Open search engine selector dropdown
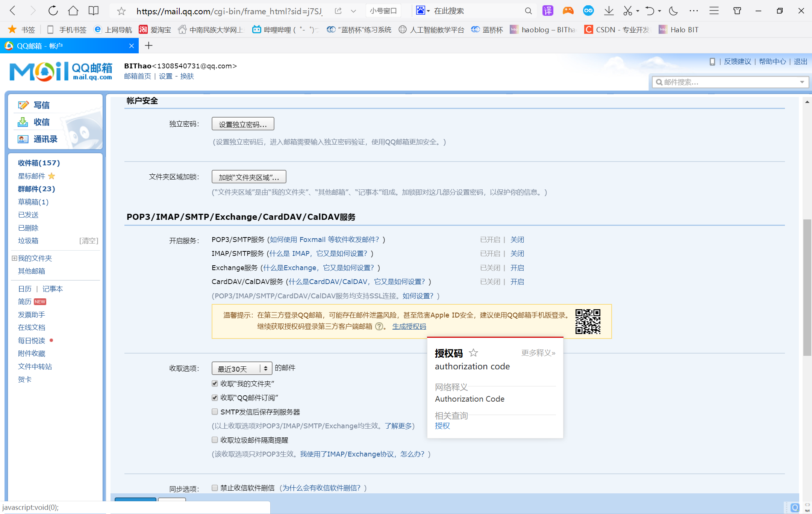 [428, 11]
